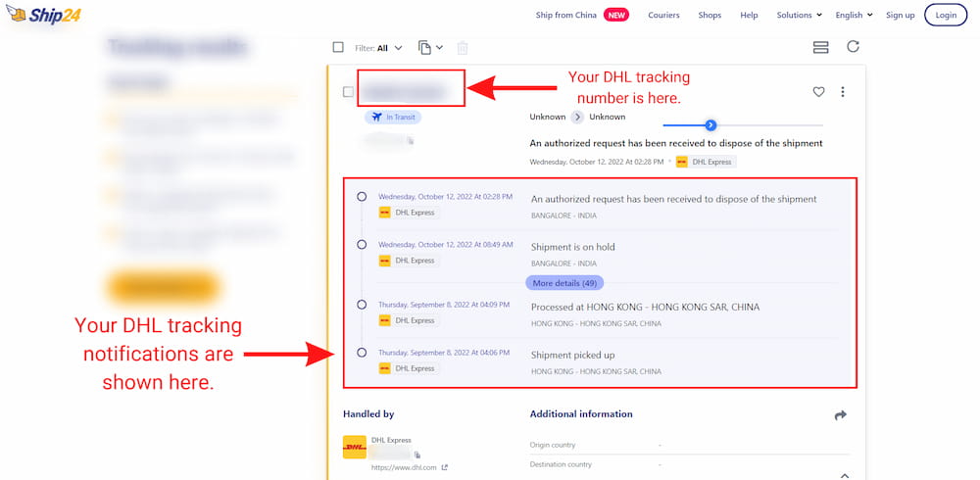
Task: Switch to list layout view icon
Action: coord(820,47)
